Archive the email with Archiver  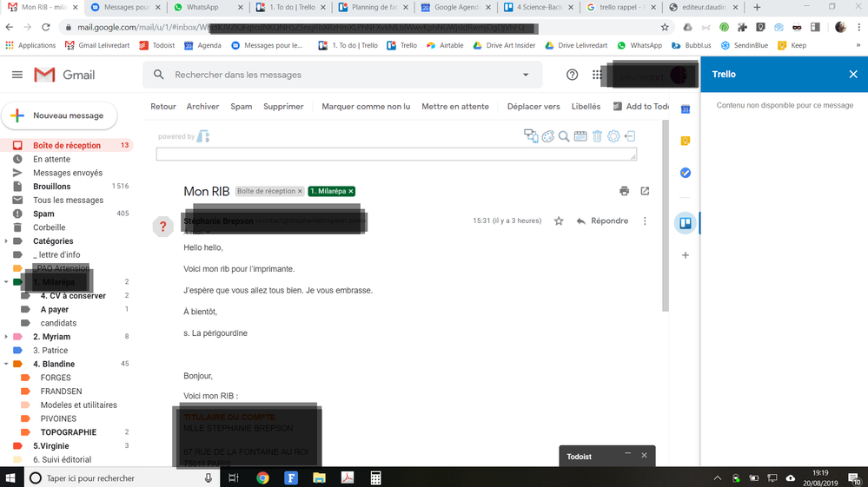(x=202, y=107)
